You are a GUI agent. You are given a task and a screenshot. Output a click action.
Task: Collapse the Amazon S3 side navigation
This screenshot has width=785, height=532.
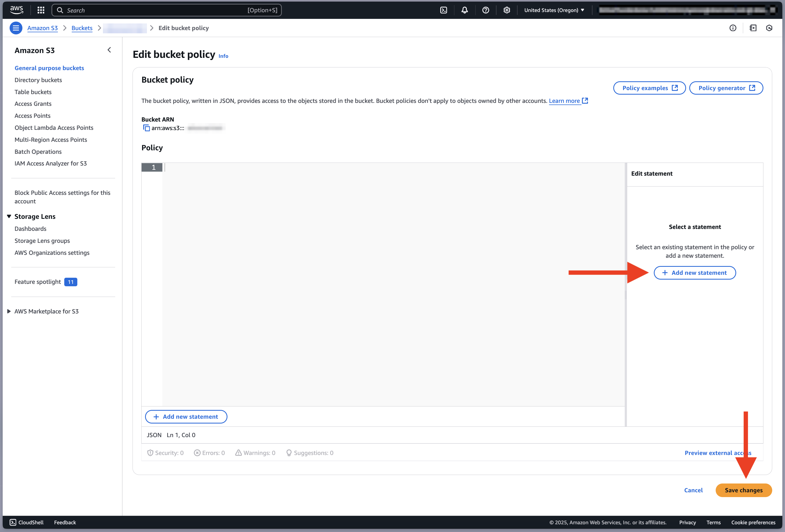tap(109, 50)
